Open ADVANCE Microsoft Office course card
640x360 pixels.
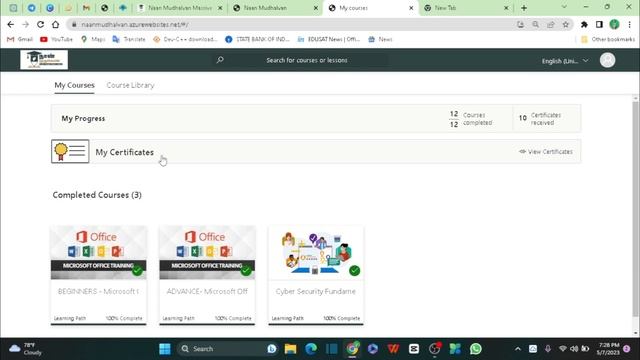207,275
